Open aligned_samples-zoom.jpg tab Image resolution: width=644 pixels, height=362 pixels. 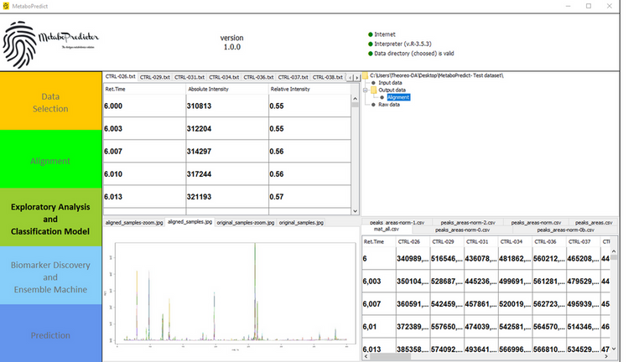tap(134, 222)
